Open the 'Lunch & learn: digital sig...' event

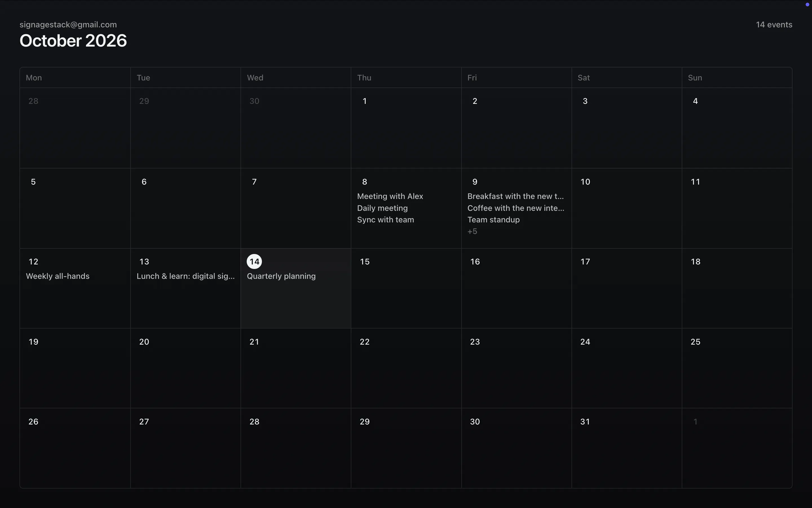pyautogui.click(x=186, y=276)
